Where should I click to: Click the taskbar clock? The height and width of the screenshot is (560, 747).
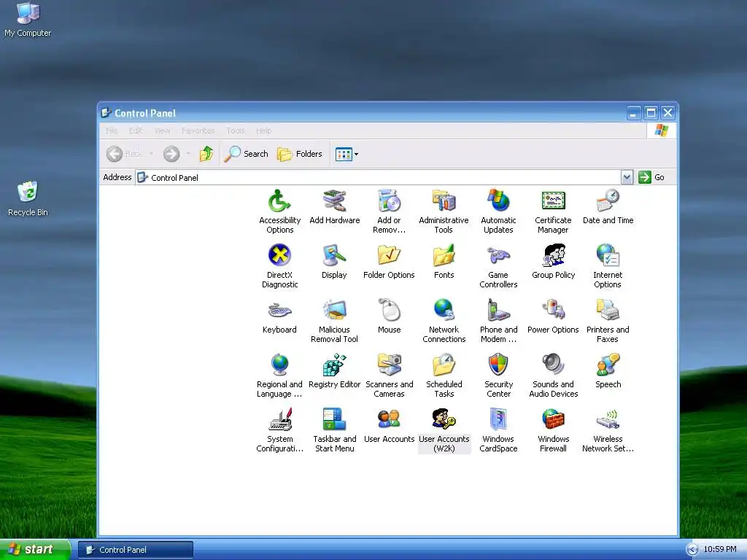pos(720,550)
